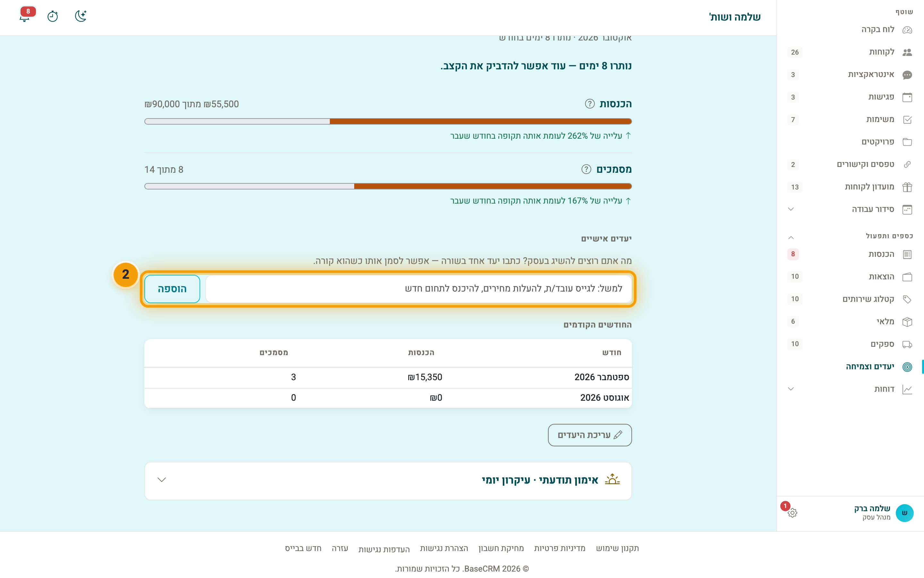Image resolution: width=924 pixels, height=578 pixels.
Task: Open תקנון שימוש footer link
Action: (617, 548)
